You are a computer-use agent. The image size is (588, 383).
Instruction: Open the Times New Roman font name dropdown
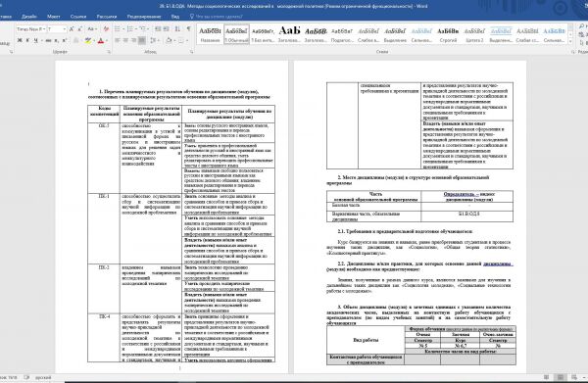click(x=44, y=28)
